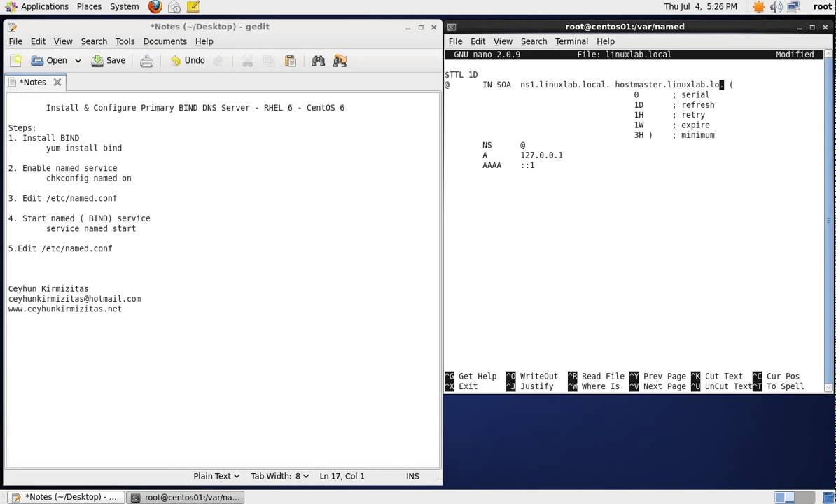Click the orange update notification icon
836x504 pixels.
758,6
